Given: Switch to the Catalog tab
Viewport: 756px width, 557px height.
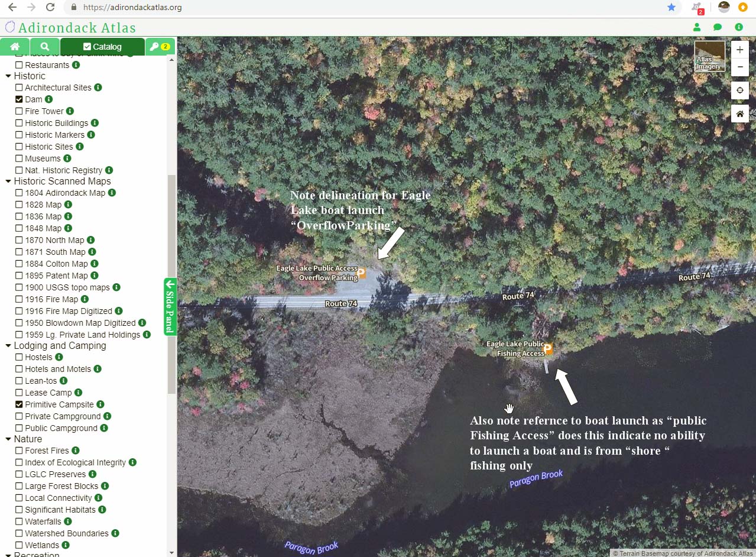Looking at the screenshot, I should (102, 47).
